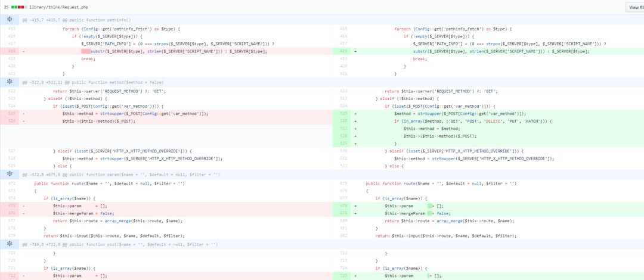Expand hidden lines above the param($name) hunk
Viewport: 644px width, 280px height.
pos(10,175)
